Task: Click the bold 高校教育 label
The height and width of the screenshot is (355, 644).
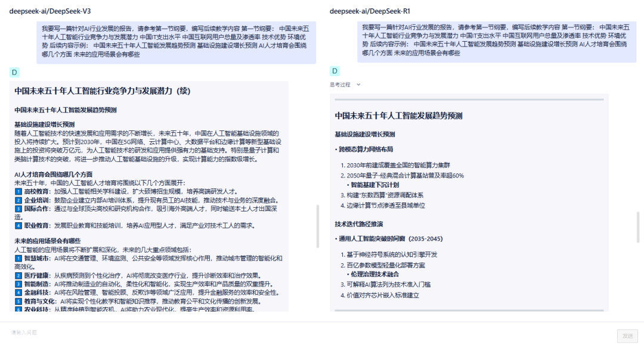Action: [36, 192]
